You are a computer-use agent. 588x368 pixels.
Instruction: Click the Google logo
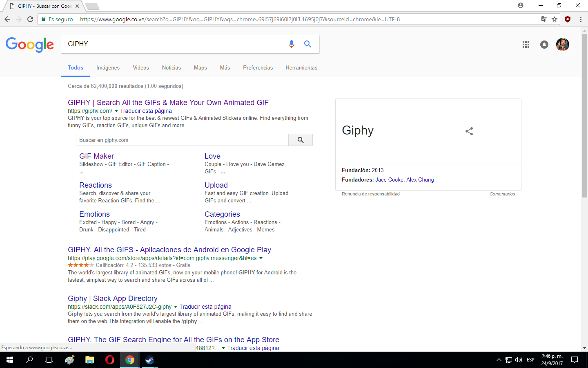pyautogui.click(x=30, y=45)
